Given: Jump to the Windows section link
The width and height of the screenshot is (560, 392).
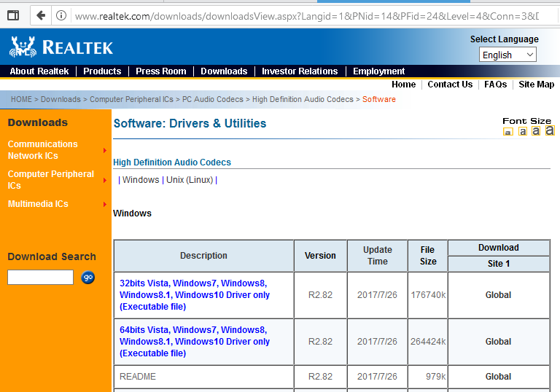Looking at the screenshot, I should click(x=141, y=179).
